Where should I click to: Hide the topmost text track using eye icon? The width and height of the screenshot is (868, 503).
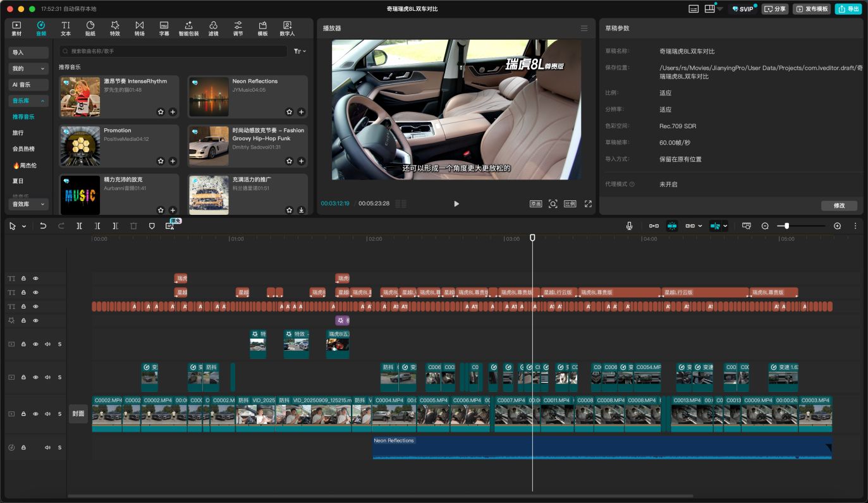(x=36, y=278)
